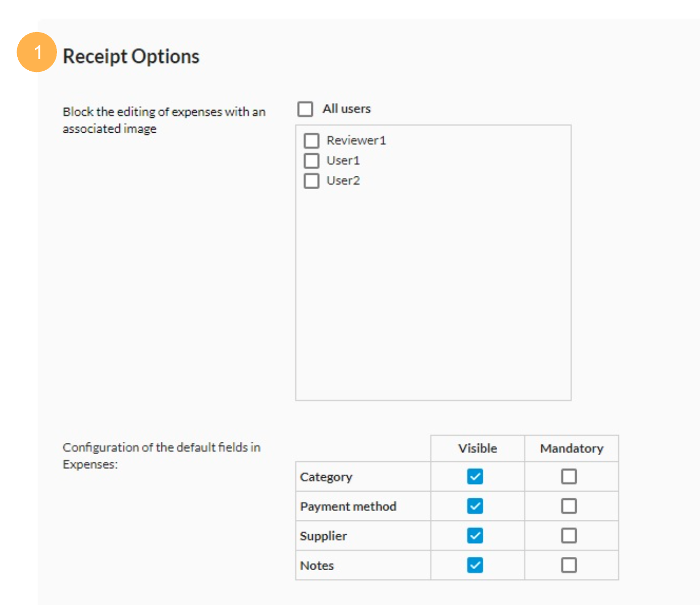Enable the All users checkbox
The height and width of the screenshot is (605, 700).
click(305, 109)
